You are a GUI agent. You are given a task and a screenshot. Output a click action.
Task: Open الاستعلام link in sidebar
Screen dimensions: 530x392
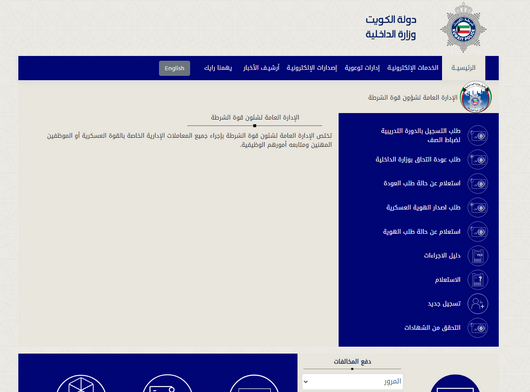pos(448,280)
